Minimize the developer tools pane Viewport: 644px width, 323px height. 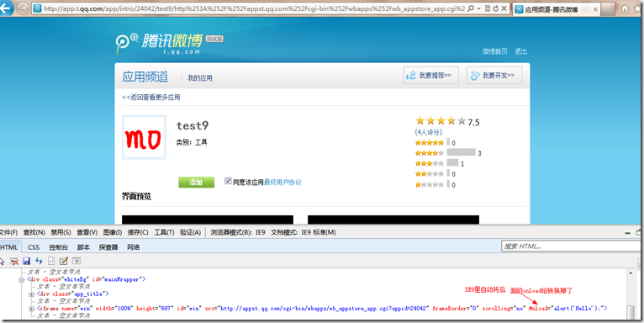pyautogui.click(x=627, y=233)
